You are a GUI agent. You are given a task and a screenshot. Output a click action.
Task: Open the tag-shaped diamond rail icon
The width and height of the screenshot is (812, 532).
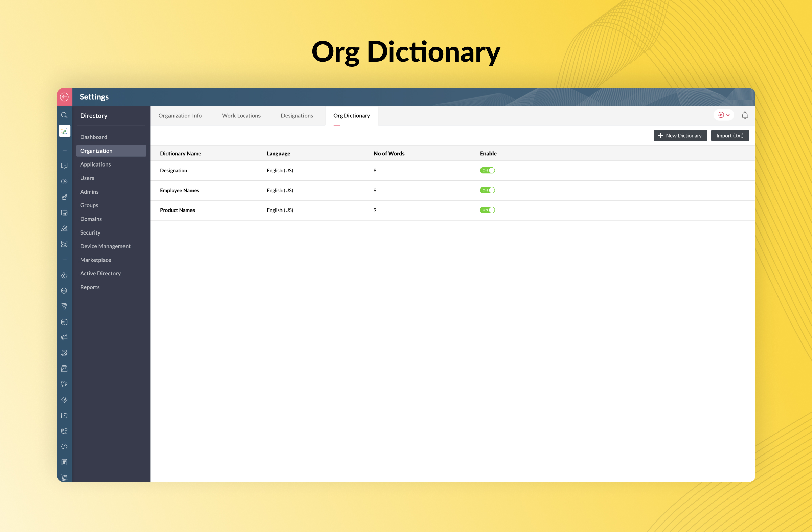(64, 400)
